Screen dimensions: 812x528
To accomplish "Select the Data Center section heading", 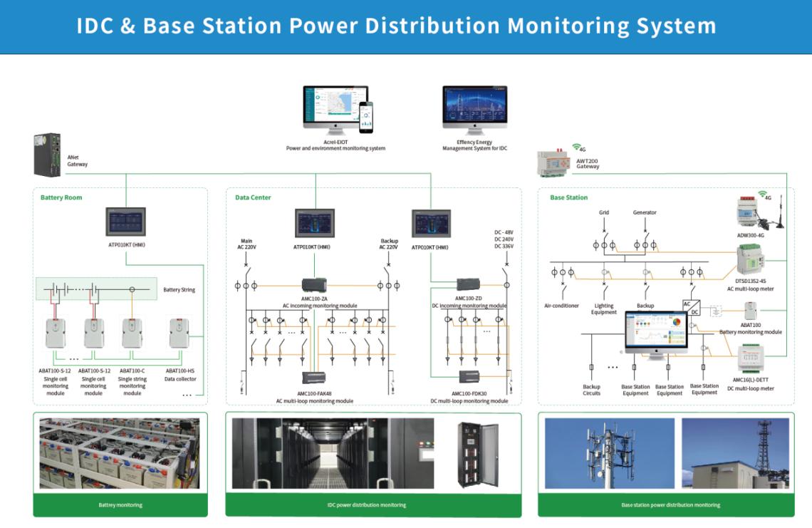I will [253, 197].
